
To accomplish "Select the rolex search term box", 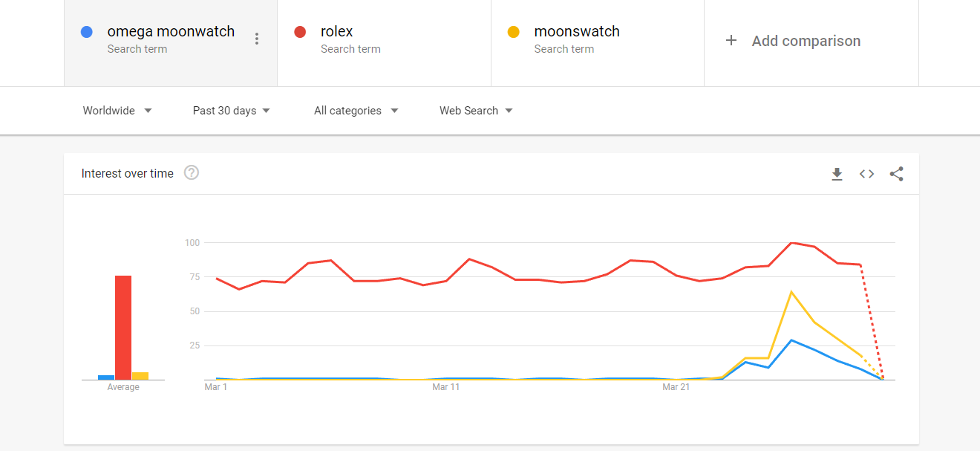I will 384,42.
